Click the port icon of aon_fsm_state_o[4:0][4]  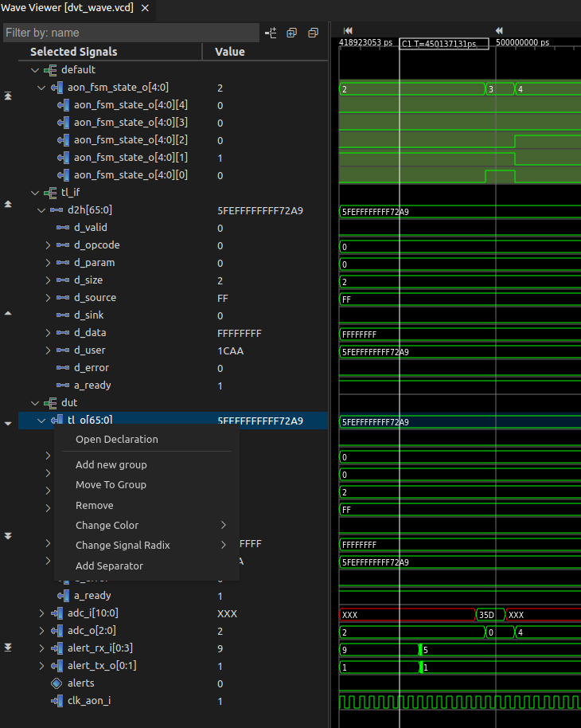[63, 105]
